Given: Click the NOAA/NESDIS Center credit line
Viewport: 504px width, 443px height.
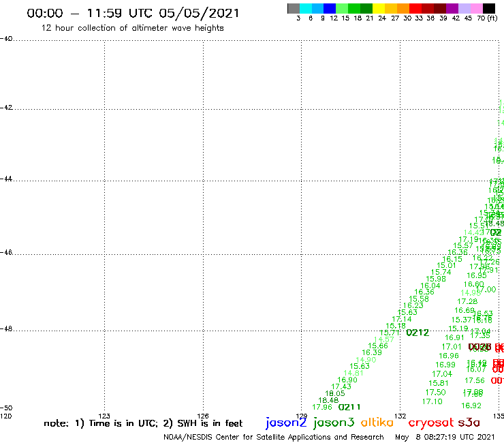Looking at the screenshot, I should [274, 438].
